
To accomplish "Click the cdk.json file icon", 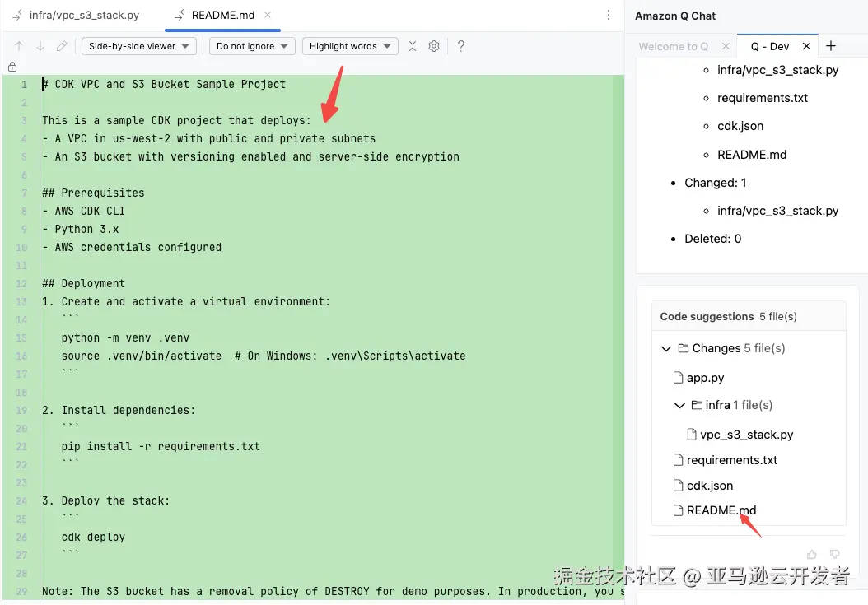I will click(x=678, y=486).
